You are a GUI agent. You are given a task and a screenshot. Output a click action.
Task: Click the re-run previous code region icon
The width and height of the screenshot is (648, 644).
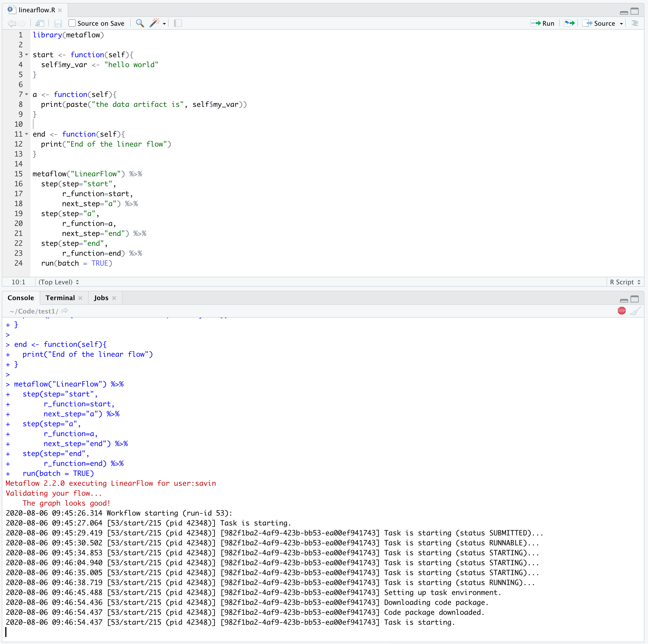(569, 23)
